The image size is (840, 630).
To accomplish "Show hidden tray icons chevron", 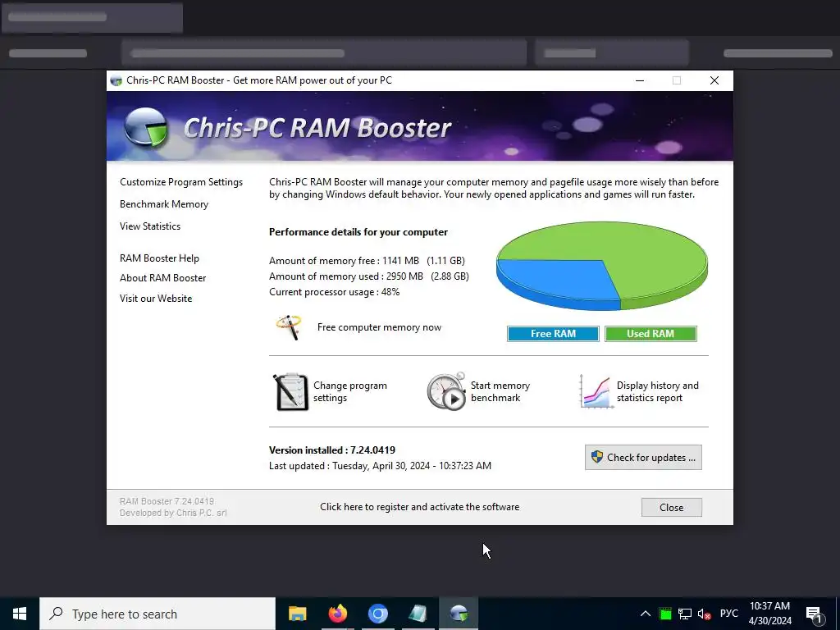I will pos(646,614).
